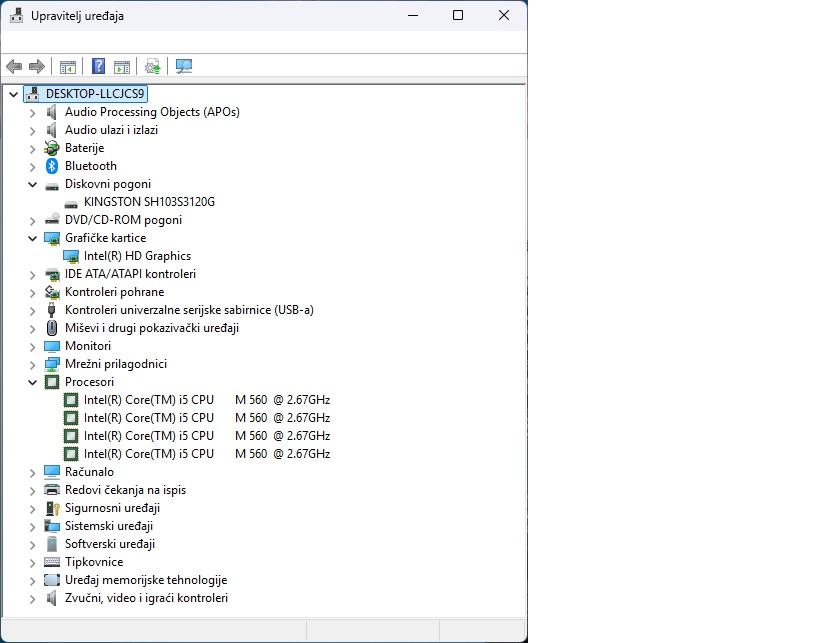Select 'IDE ATA/ATAPI kontroleri' label
Image resolution: width=819 pixels, height=643 pixels.
(x=131, y=274)
